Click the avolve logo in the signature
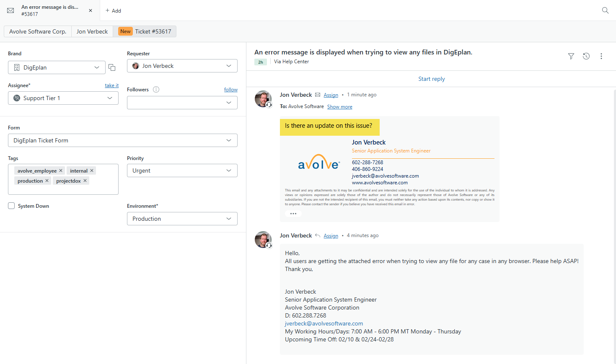This screenshot has height=364, width=616. coord(319,162)
